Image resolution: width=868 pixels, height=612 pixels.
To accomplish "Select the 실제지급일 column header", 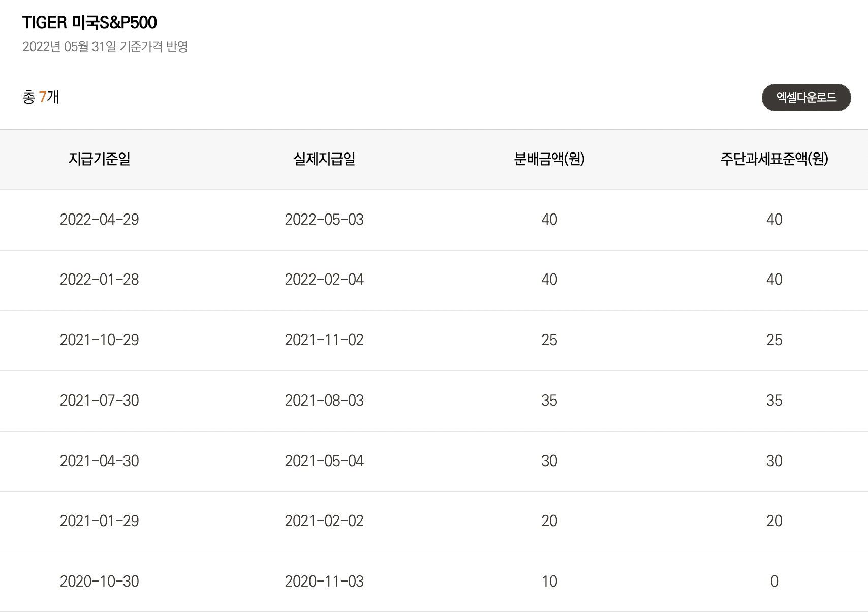I will coord(324,159).
